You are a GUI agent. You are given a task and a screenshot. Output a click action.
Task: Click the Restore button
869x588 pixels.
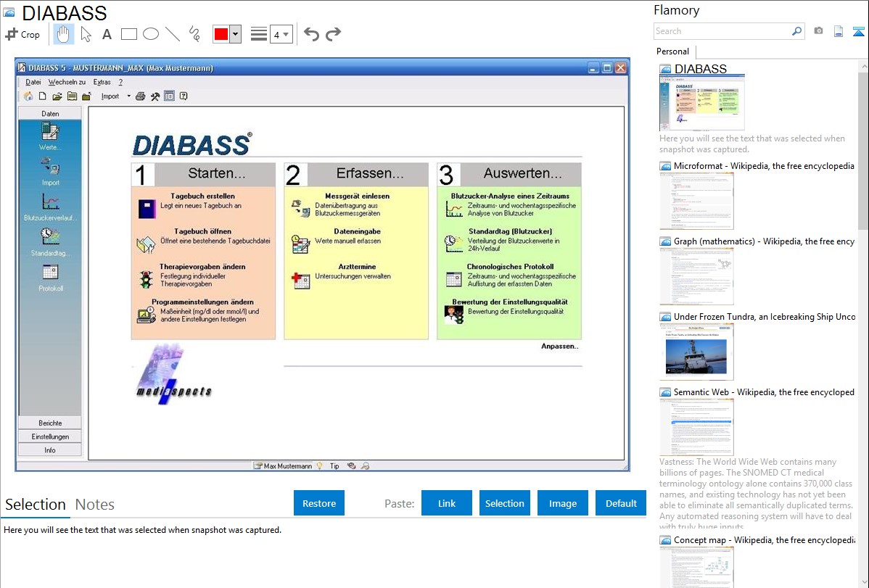pyautogui.click(x=319, y=503)
